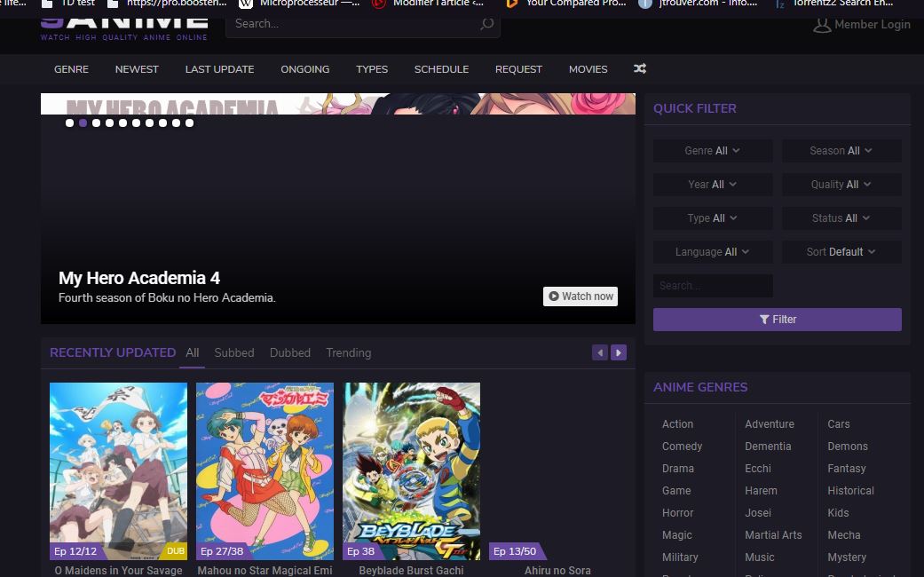Select the fifth slider dot
The height and width of the screenshot is (577, 924).
click(x=122, y=123)
